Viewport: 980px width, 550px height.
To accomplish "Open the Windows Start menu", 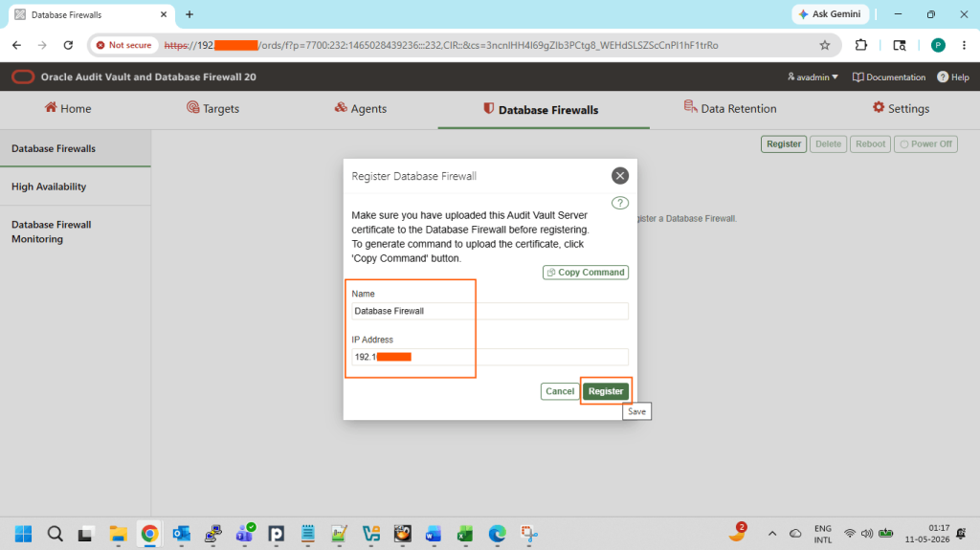I will tap(23, 534).
